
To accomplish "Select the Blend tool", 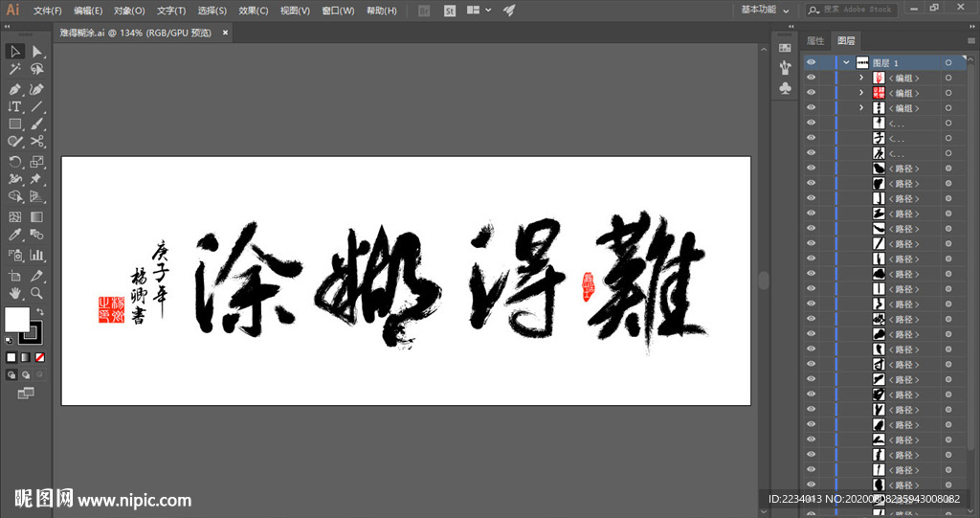I will click(37, 235).
